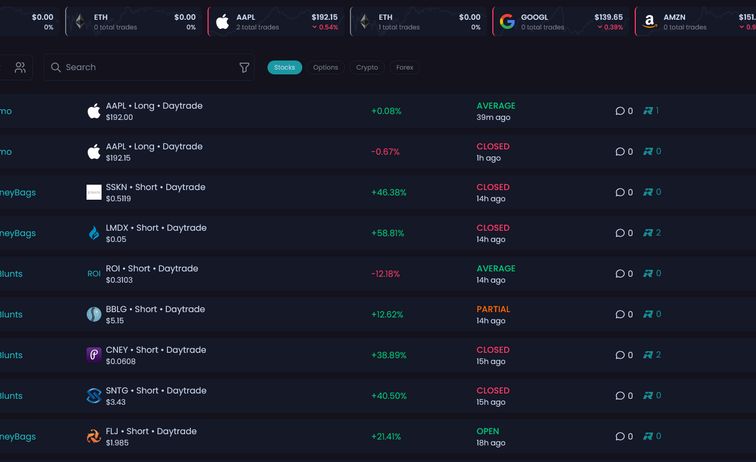The image size is (756, 462).
Task: Open comments on the AAPL $192.00 trade
Action: pos(623,111)
